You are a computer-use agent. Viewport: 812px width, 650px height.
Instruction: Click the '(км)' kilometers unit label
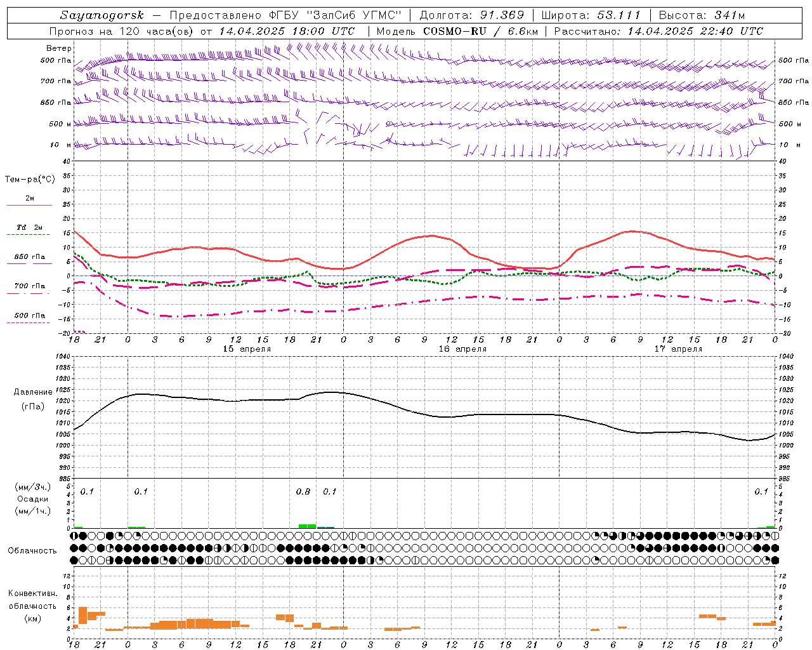(32, 618)
